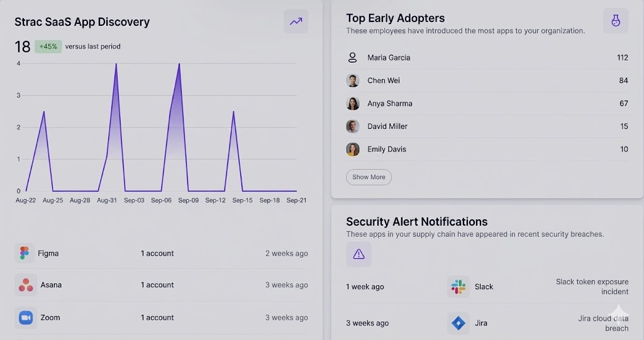Click the 'versus last period' label
The image size is (644, 340).
pos(93,47)
